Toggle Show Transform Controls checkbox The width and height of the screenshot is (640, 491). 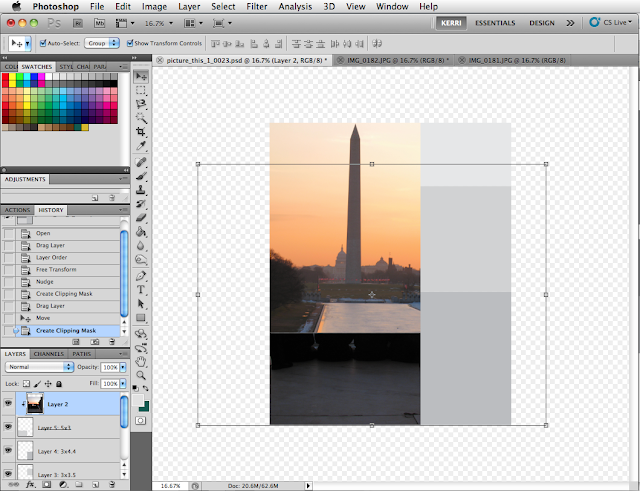click(x=129, y=43)
